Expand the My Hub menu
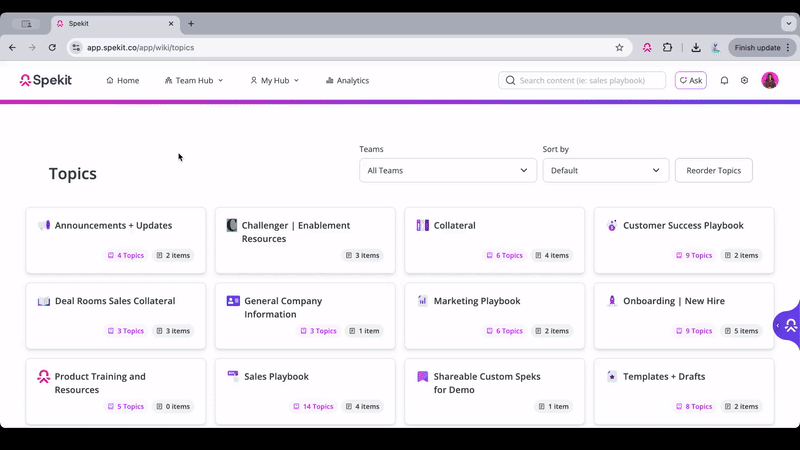Image resolution: width=800 pixels, height=450 pixels. (x=274, y=80)
